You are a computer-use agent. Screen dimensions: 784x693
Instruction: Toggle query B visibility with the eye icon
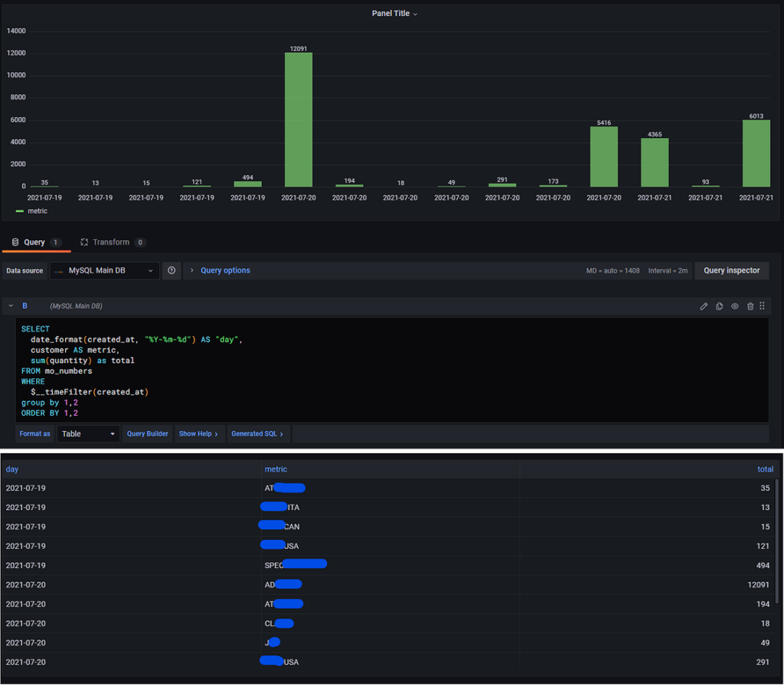(x=735, y=306)
